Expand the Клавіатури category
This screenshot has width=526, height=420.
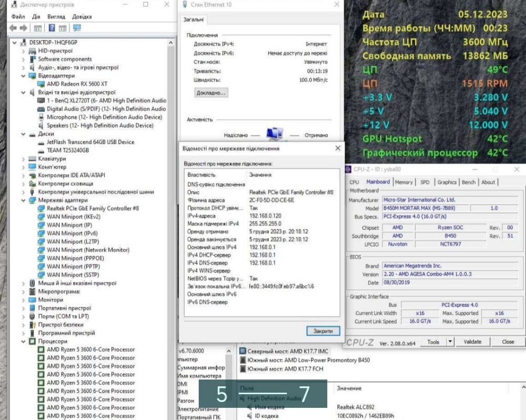click(23, 158)
